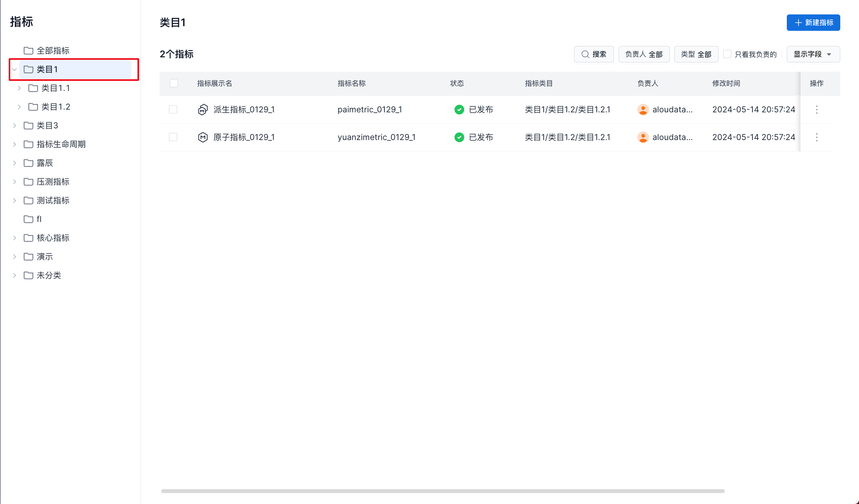Enable 只看我负责的 checkbox

coord(727,54)
